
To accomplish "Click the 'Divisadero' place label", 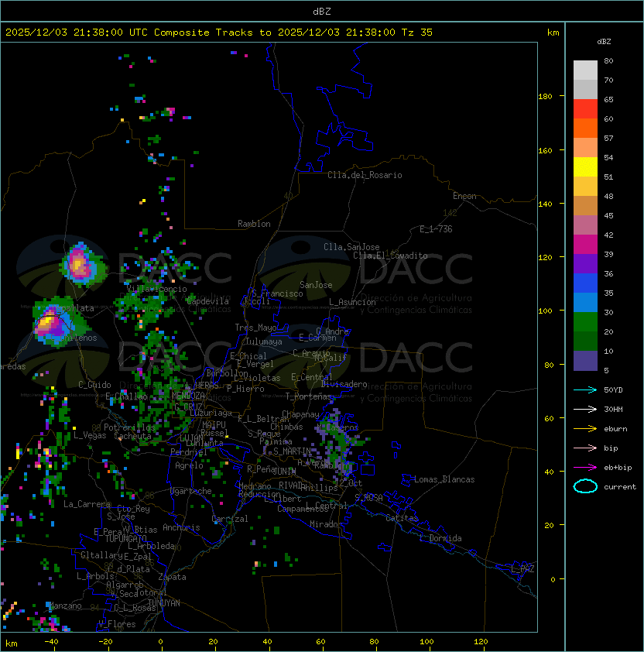I will pos(344,384).
